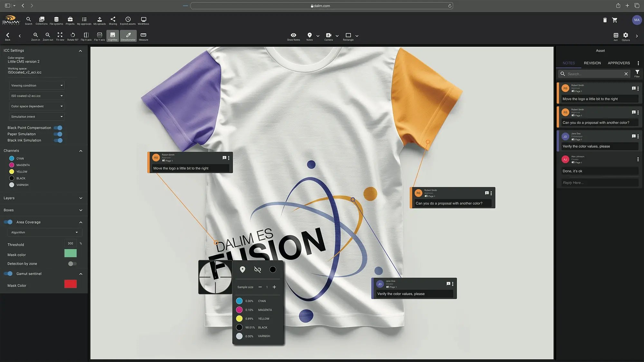This screenshot has width=644, height=362.
Task: Open the Viewing condition dropdown
Action: coord(37,86)
